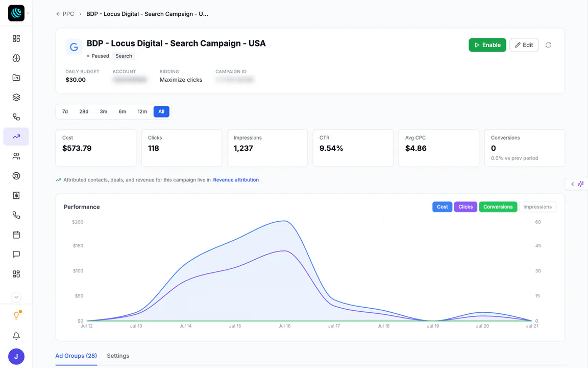The image size is (588, 368).
Task: Click the blurred account number value
Action: coord(130,80)
